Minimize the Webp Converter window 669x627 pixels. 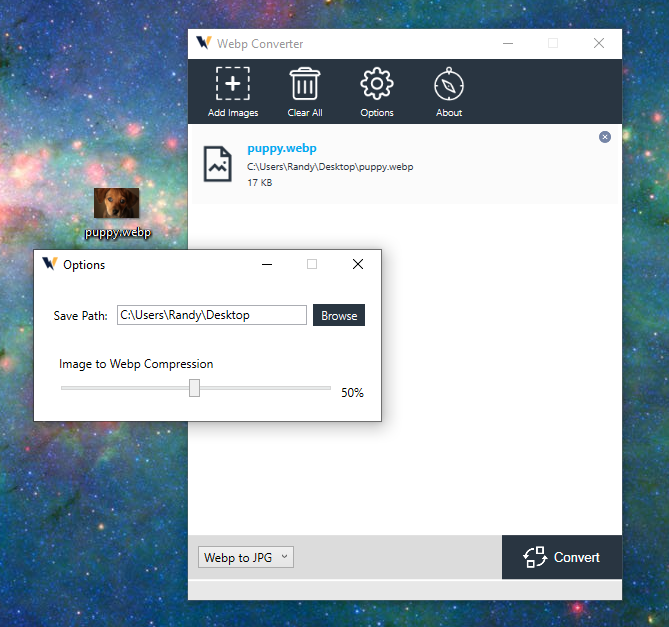[x=508, y=43]
